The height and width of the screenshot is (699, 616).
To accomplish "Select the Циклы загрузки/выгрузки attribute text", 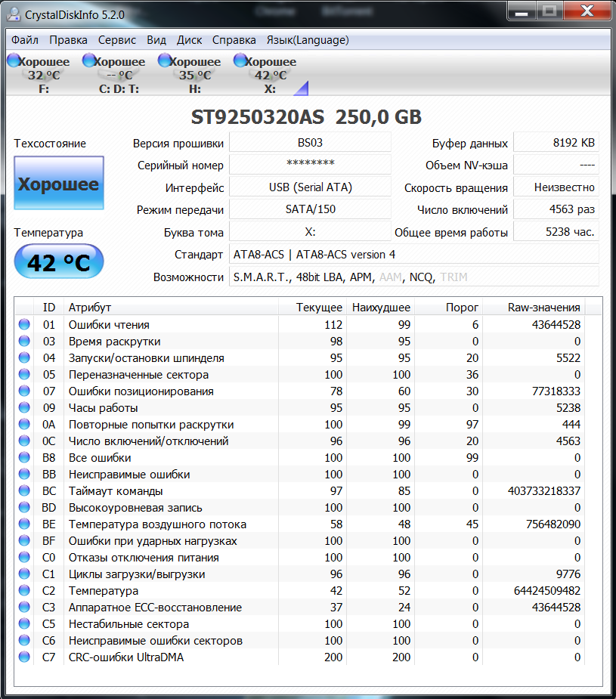I will pos(137,574).
